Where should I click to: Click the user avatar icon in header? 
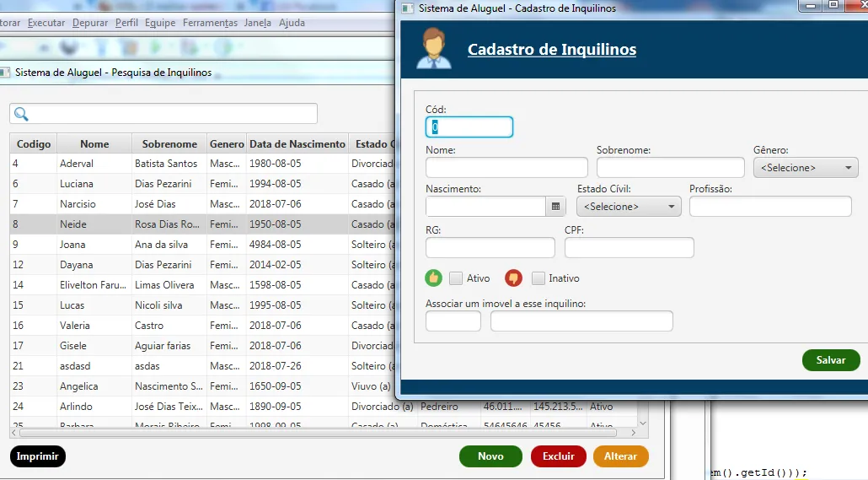click(434, 48)
